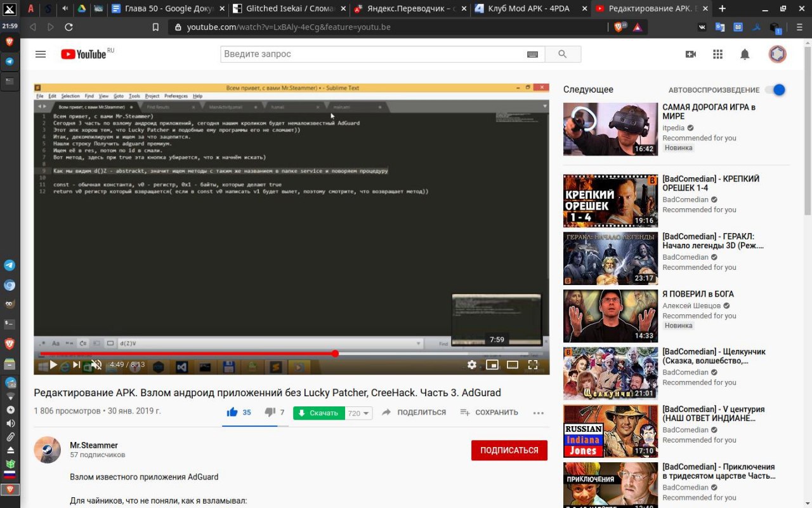Open the on-screen keyboard in search box

point(532,55)
